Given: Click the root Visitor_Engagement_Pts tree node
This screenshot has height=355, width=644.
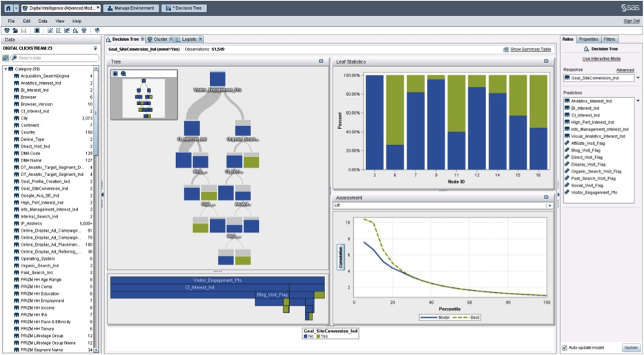Looking at the screenshot, I should (x=217, y=79).
